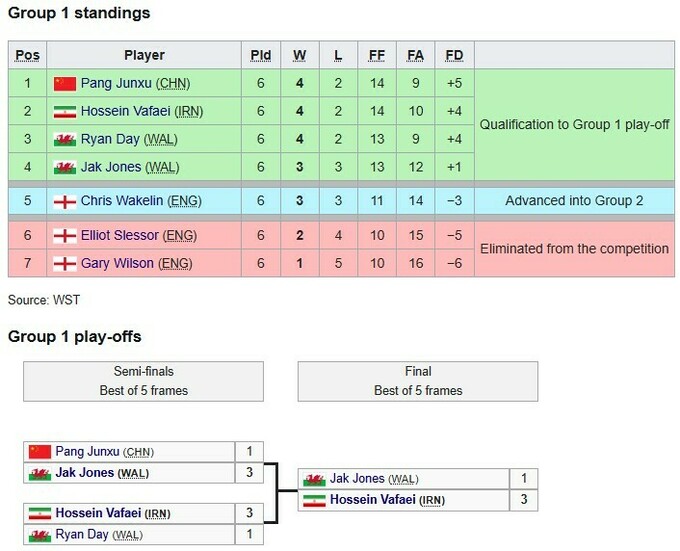Image resolution: width=680 pixels, height=551 pixels.
Task: Click England flag next to Gary Wilson
Action: [x=65, y=264]
